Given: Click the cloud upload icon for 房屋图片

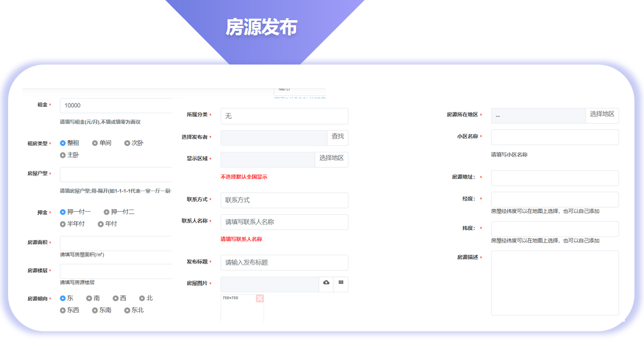Looking at the screenshot, I should click(326, 283).
